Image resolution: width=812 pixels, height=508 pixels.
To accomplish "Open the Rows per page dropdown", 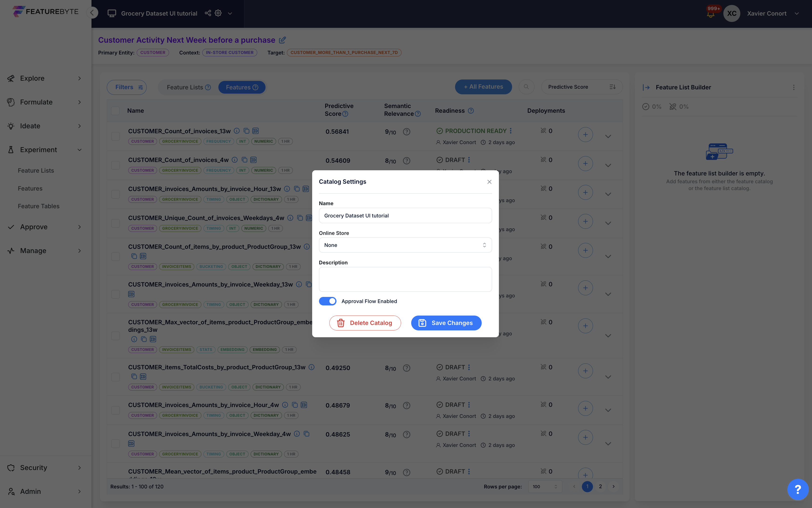I will tap(545, 487).
